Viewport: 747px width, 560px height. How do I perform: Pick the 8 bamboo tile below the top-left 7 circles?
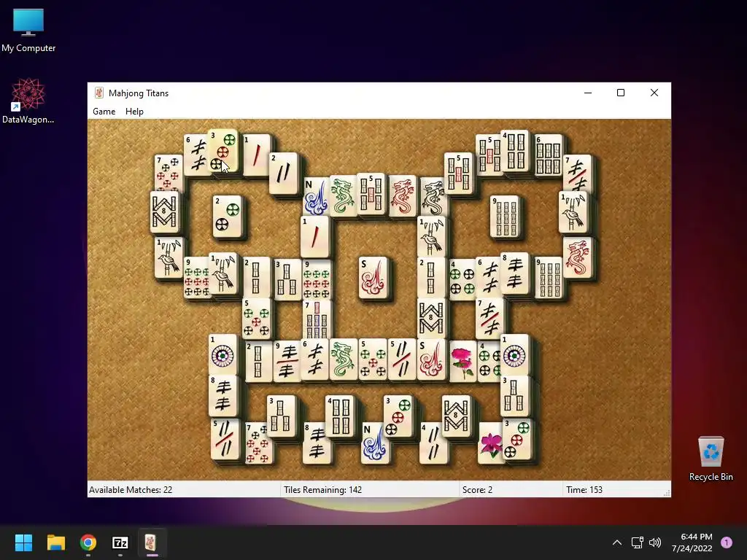click(x=164, y=212)
